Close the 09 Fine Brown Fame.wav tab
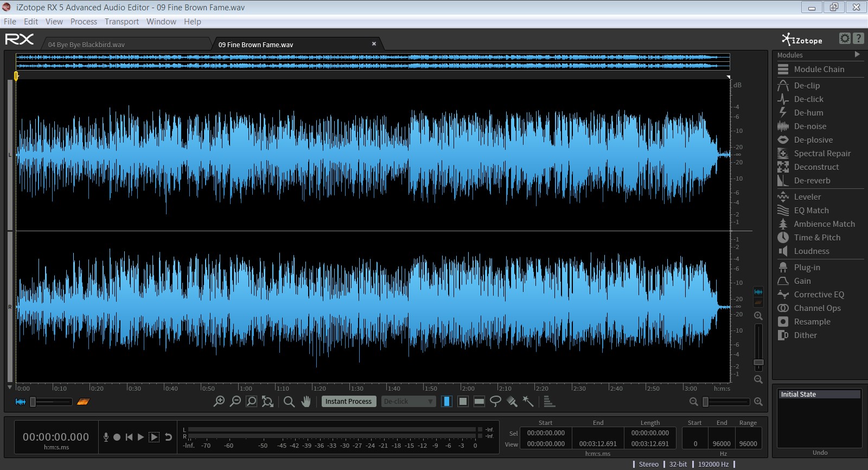The width and height of the screenshot is (868, 470). click(374, 44)
